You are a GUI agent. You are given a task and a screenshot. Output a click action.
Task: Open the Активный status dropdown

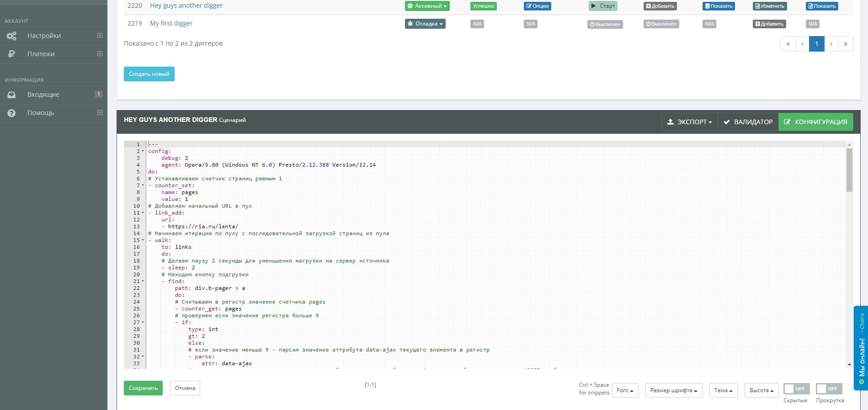point(427,6)
